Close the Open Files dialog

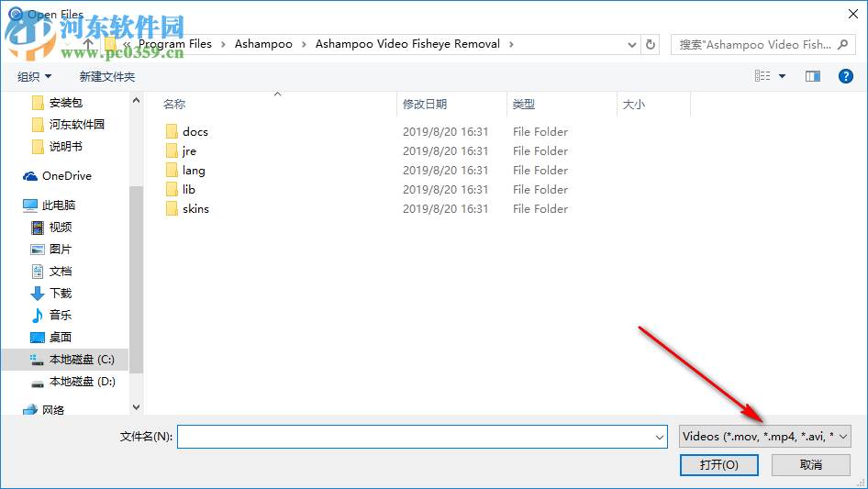click(853, 14)
